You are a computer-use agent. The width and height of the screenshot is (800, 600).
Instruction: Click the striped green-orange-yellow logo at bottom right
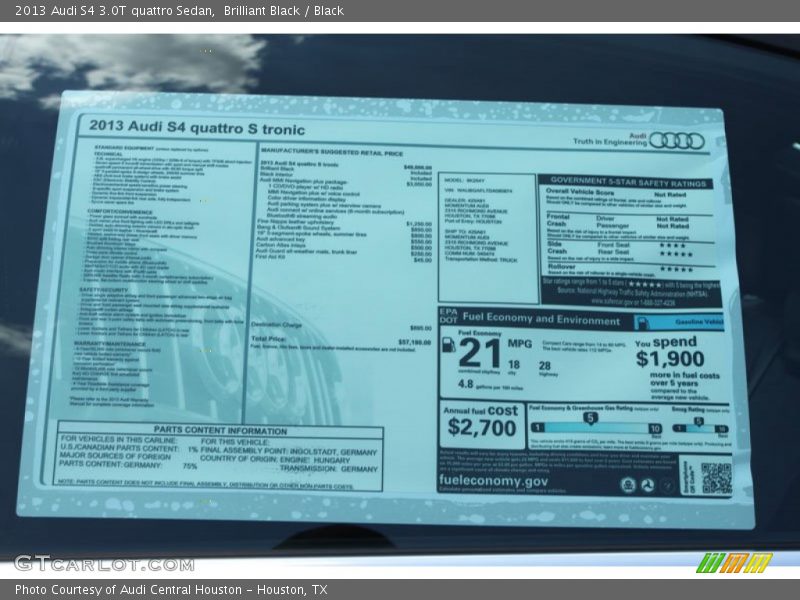pyautogui.click(x=735, y=563)
